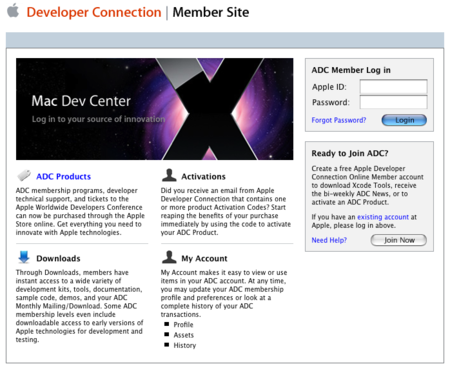Click the Apple ID: label
This screenshot has width=450, height=373.
coord(329,87)
